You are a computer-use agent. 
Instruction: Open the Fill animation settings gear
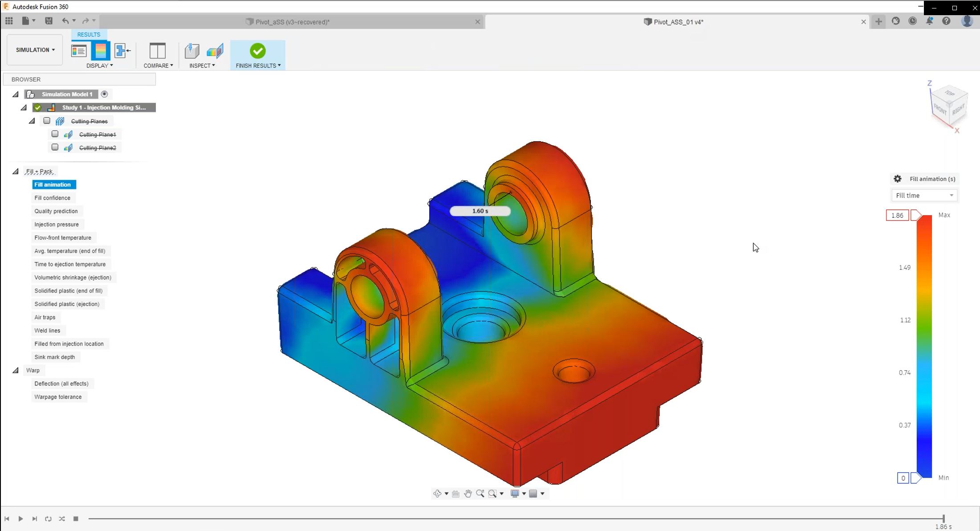[897, 179]
